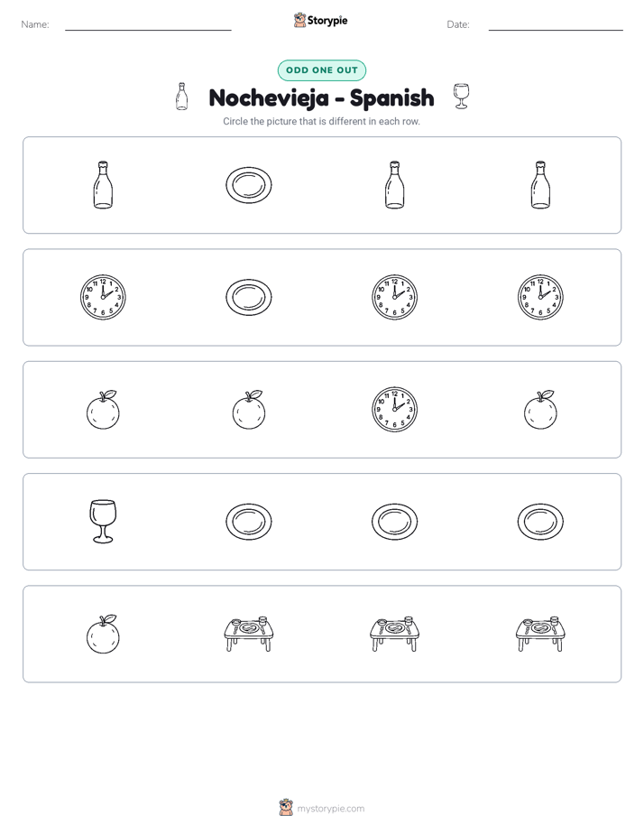The width and height of the screenshot is (644, 834).
Task: Click the Storypie logo at top
Action: [321, 20]
